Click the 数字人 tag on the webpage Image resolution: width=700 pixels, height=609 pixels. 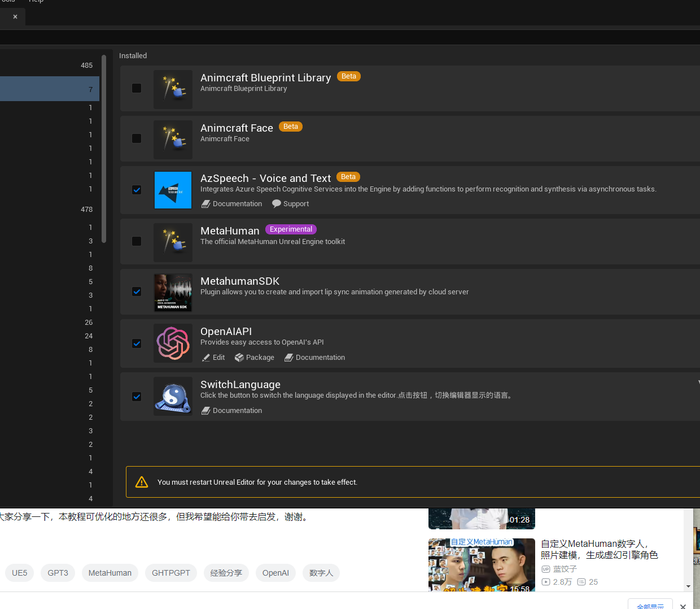click(x=321, y=573)
